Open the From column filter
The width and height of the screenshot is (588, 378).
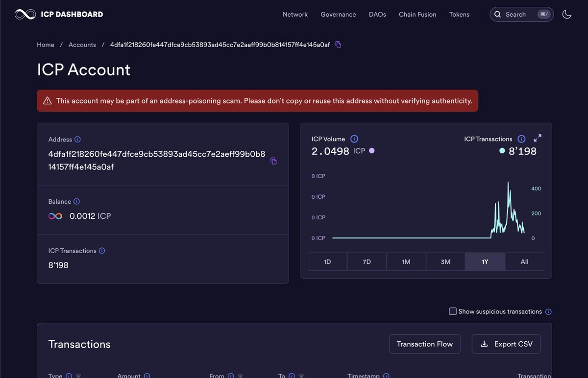(x=241, y=376)
